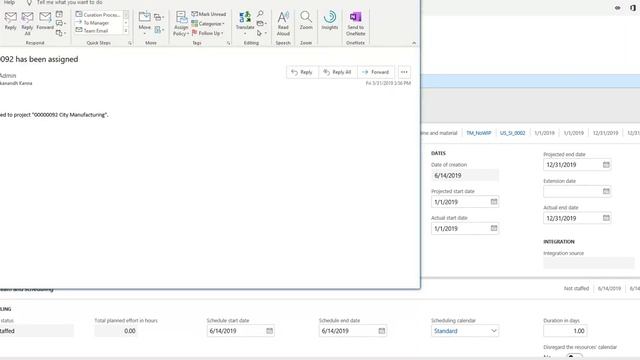
Task: Click the Office icon in the top right corner
Action: pyautogui.click(x=633, y=8)
